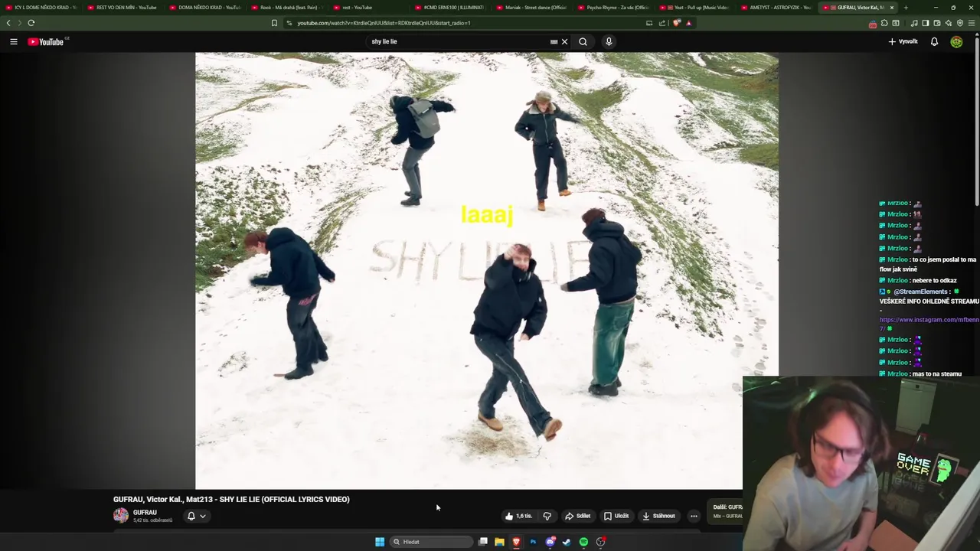Switch to Maniak - Street dance tab
This screenshot has width=980, height=551.
coord(531,8)
